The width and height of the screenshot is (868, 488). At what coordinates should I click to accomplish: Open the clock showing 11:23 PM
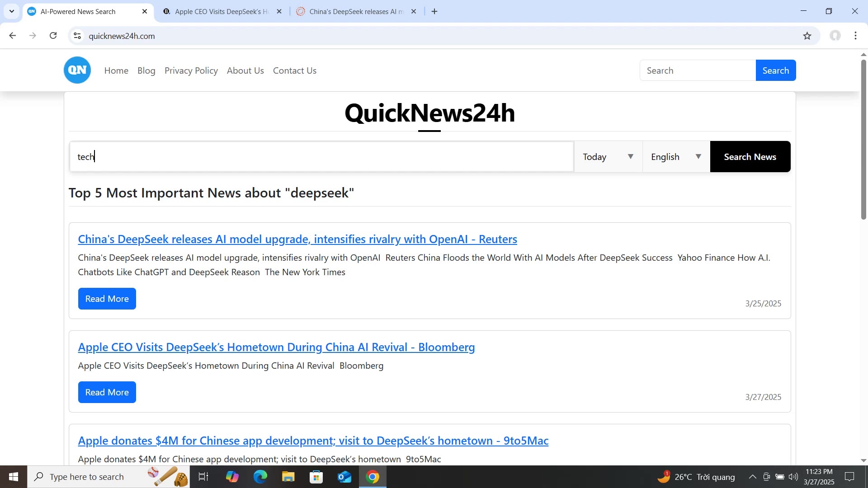(x=819, y=477)
